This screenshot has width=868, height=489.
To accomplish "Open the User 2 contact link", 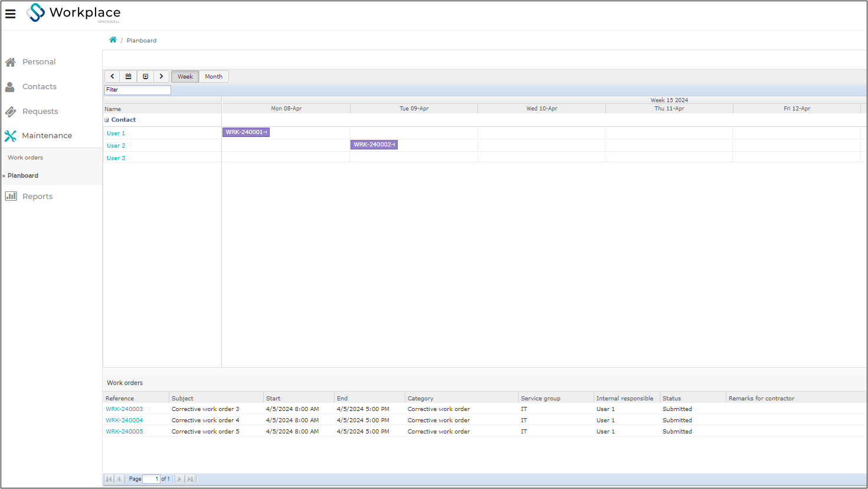I will point(116,146).
